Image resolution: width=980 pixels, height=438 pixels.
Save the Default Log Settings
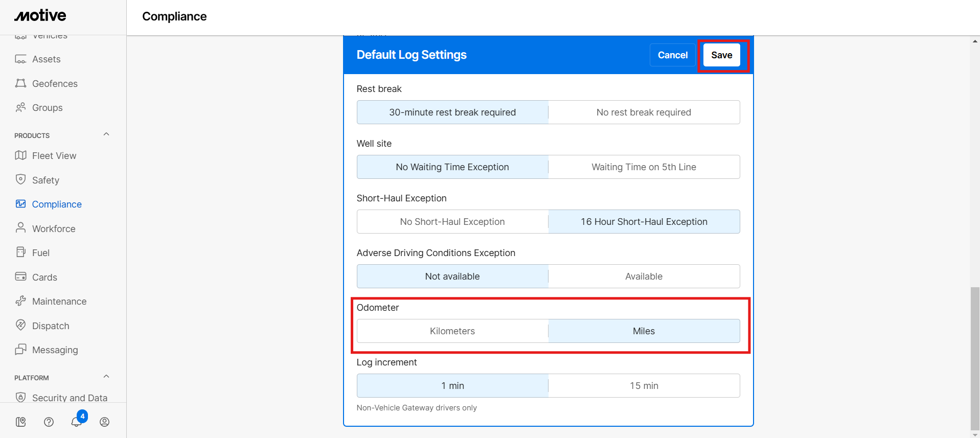(721, 55)
